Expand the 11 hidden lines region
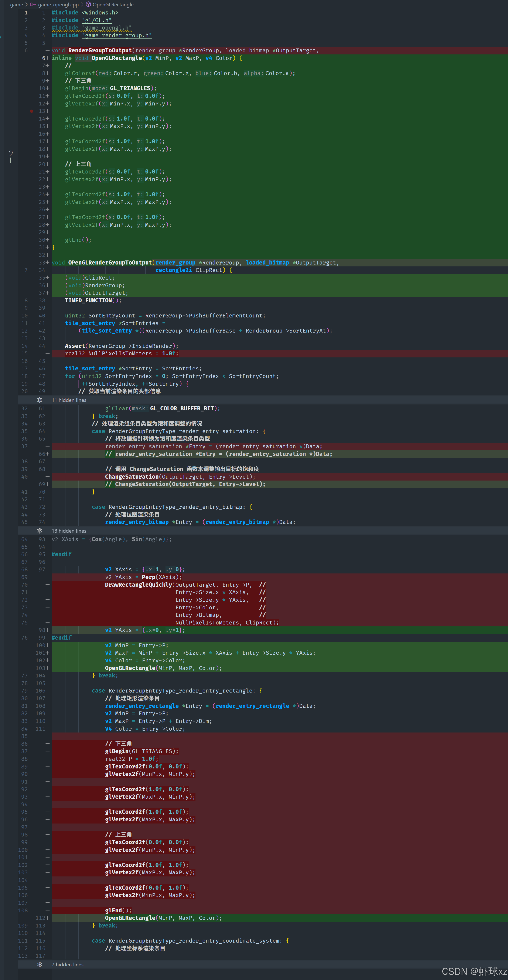The width and height of the screenshot is (508, 980). [69, 400]
